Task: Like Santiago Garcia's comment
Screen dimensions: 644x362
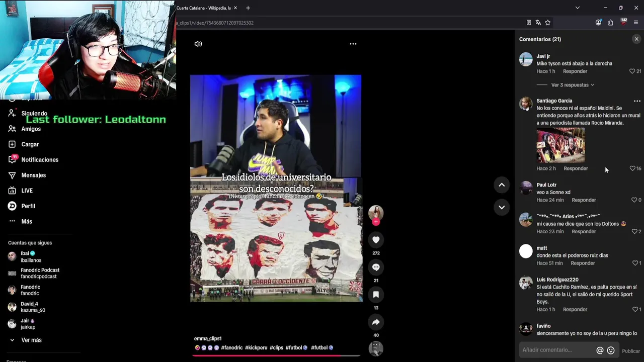Action: pos(632,168)
